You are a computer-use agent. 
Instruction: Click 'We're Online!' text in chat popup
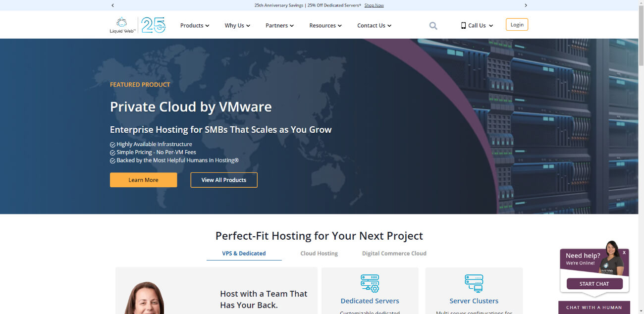(580, 263)
